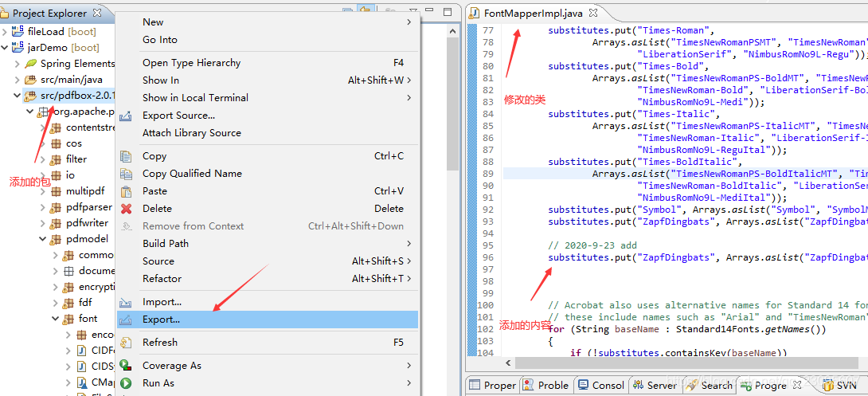Click line number 89 in the gutter
This screenshot has height=396, width=868.
[487, 174]
